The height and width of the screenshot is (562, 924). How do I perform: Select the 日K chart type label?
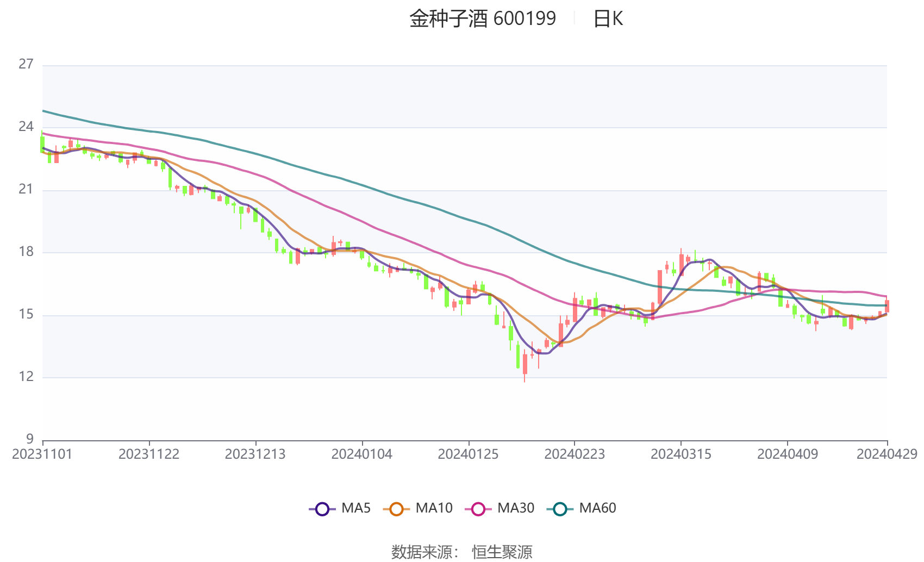(x=608, y=19)
